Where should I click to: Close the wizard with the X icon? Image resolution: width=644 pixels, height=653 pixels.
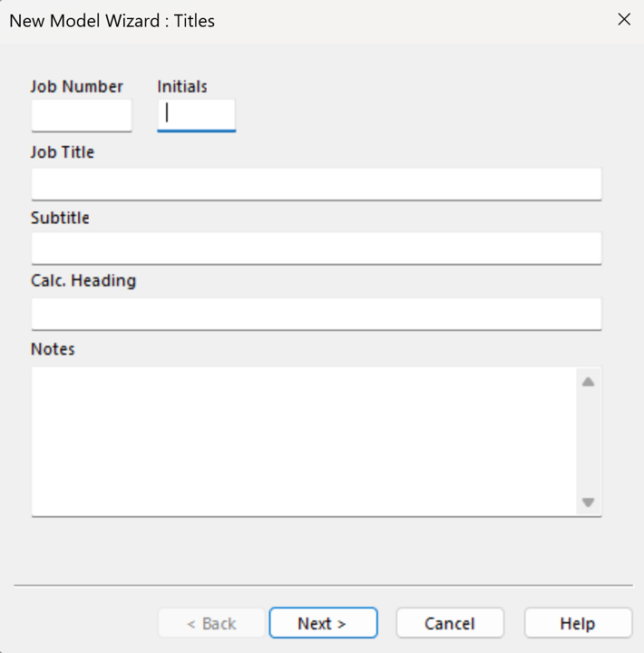[624, 19]
